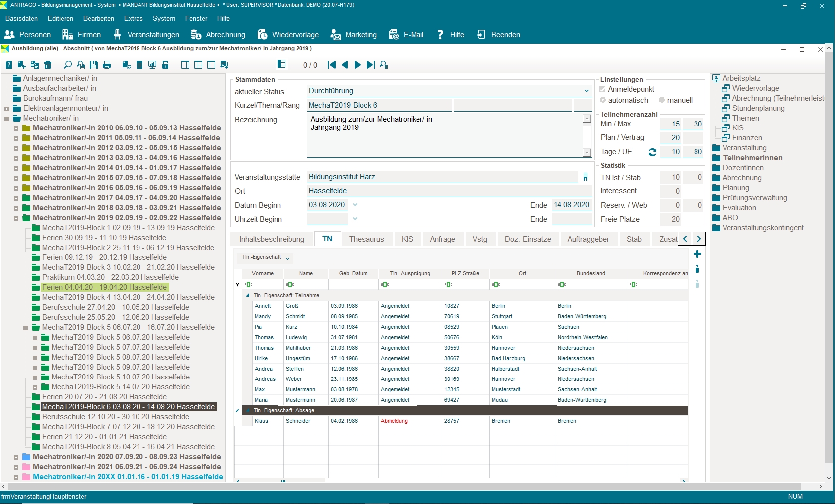Click the Wiedervorlage link under Arbeitsplatz
The width and height of the screenshot is (835, 504).
(x=755, y=88)
